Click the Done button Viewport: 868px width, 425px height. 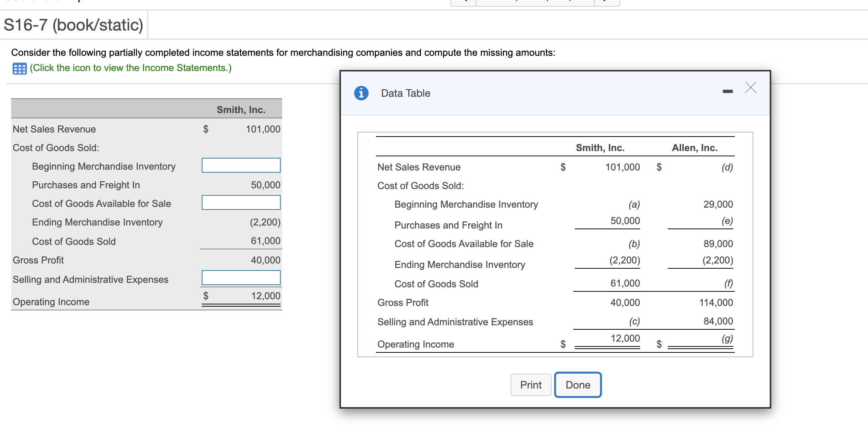(577, 385)
